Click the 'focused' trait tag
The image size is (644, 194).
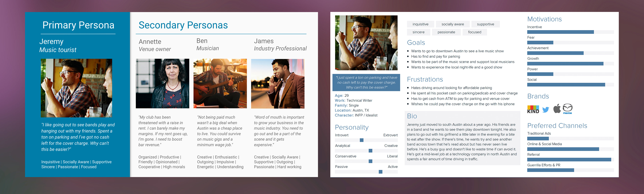point(474,32)
